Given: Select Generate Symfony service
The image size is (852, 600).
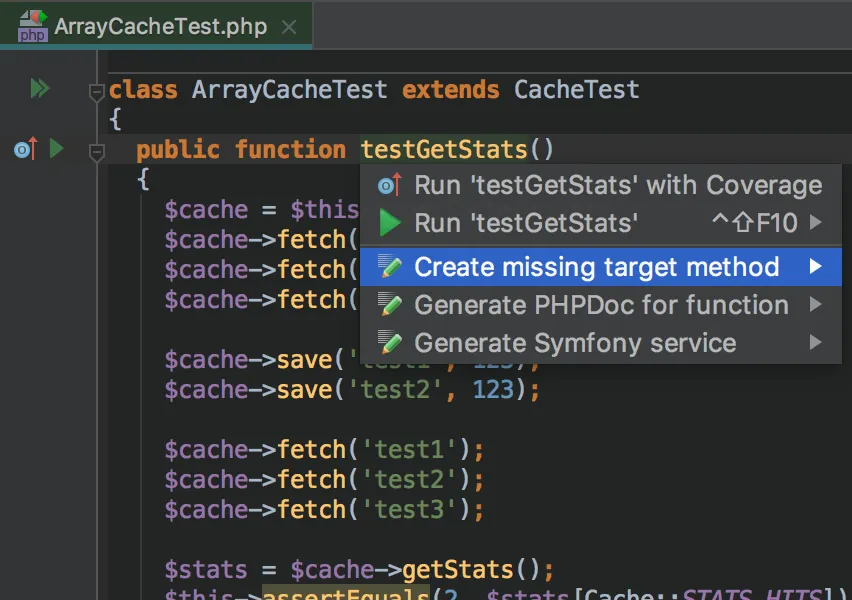Looking at the screenshot, I should [600, 343].
